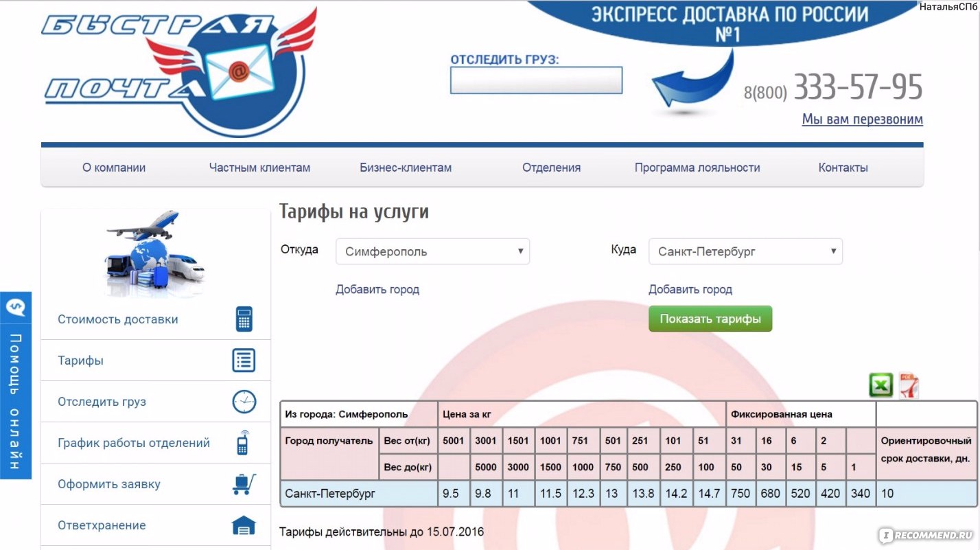
Task: Open Тарифы sidebar link
Action: pyautogui.click(x=80, y=360)
